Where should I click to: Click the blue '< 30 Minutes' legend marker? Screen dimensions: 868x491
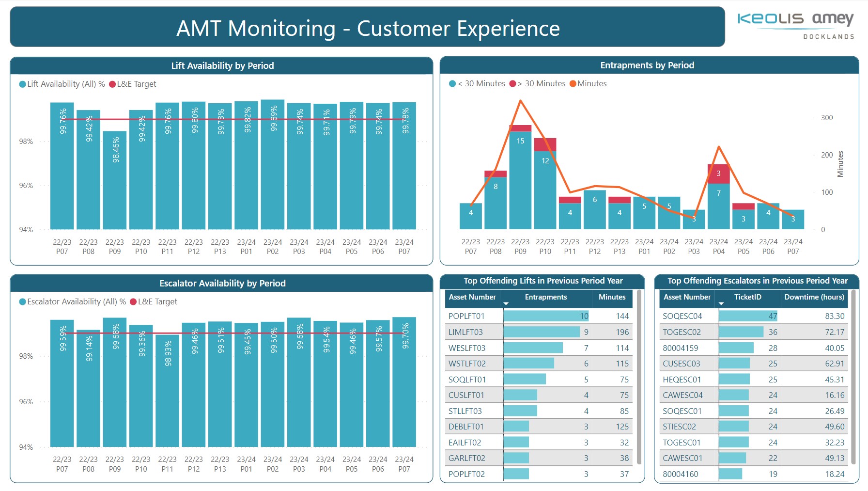(452, 84)
